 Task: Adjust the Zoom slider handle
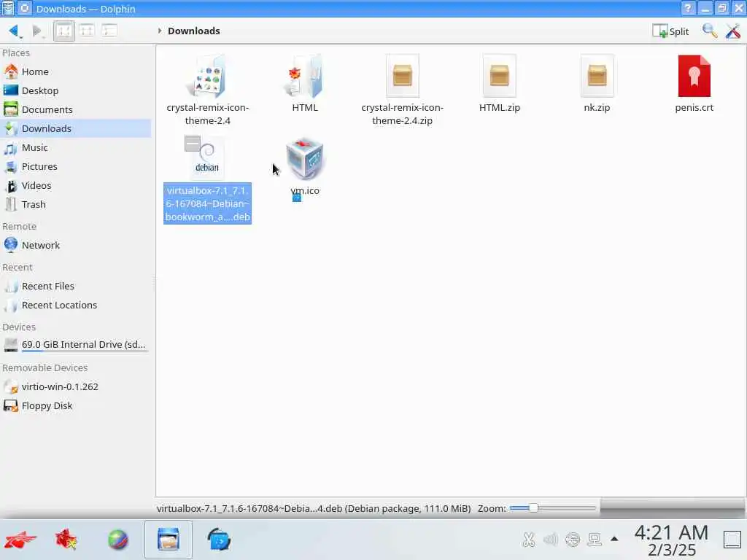pyautogui.click(x=533, y=508)
